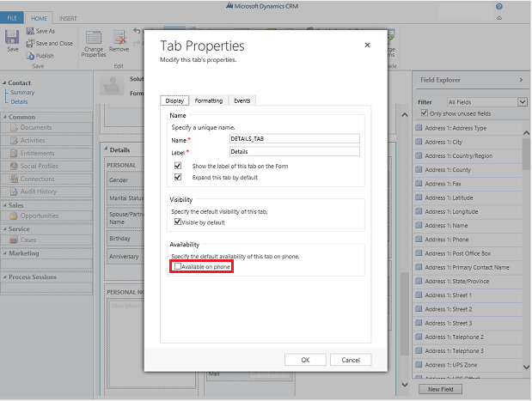The image size is (532, 401).
Task: Collapse the Marketing section
Action: pyautogui.click(x=5, y=253)
